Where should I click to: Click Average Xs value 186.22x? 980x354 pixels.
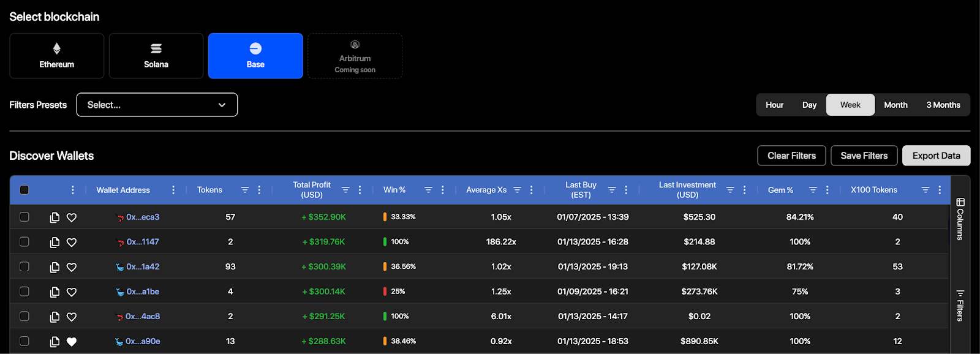coord(501,242)
